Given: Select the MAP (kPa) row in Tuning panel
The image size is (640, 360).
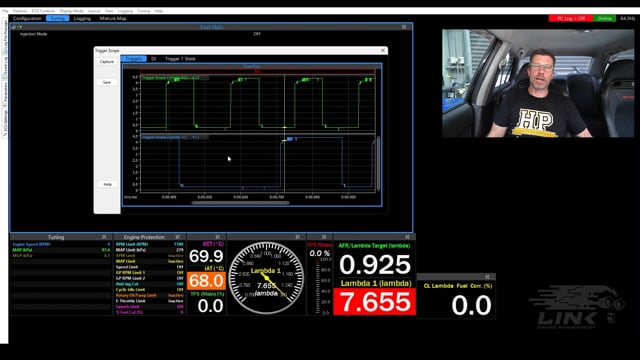Looking at the screenshot, I should tap(61, 250).
